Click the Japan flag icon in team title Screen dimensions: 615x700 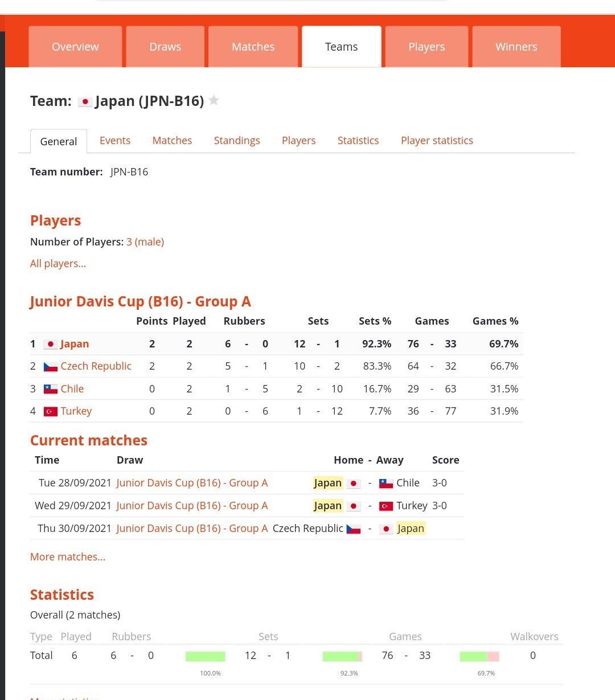[85, 101]
